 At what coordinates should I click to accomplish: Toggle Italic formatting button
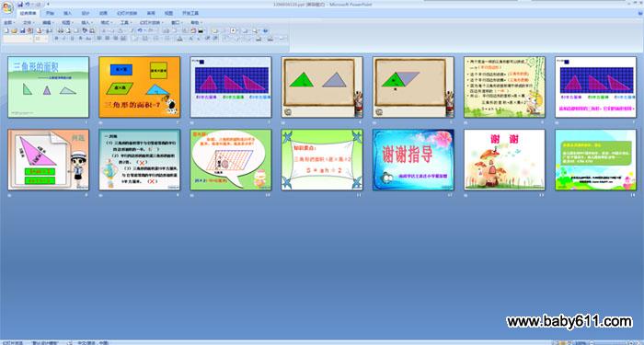coord(64,39)
